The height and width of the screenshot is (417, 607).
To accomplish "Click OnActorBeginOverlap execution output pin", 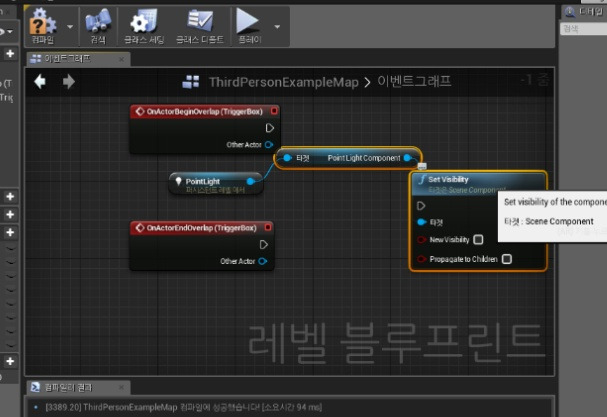I will coord(270,128).
